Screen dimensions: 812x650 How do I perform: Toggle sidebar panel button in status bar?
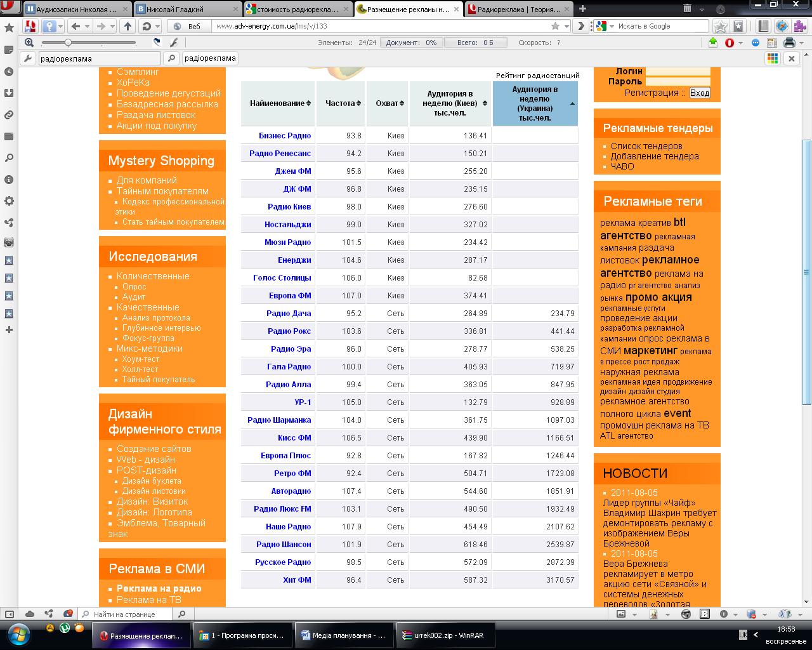(10, 614)
